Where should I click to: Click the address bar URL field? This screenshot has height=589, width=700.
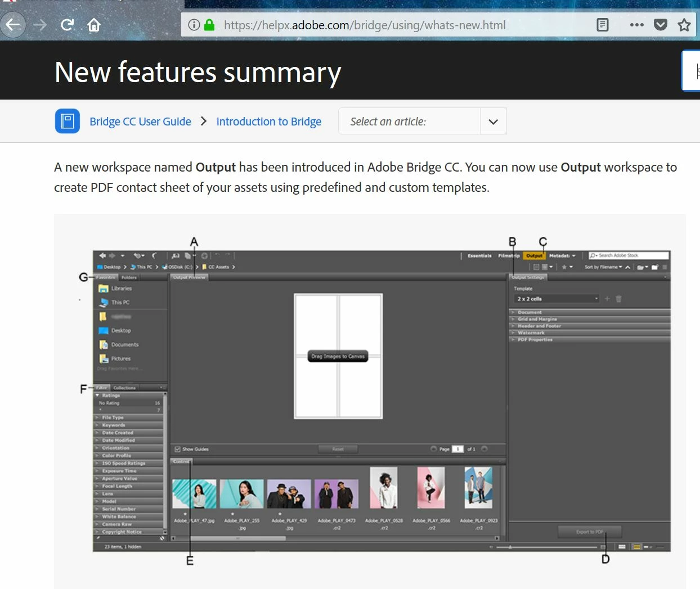click(365, 25)
